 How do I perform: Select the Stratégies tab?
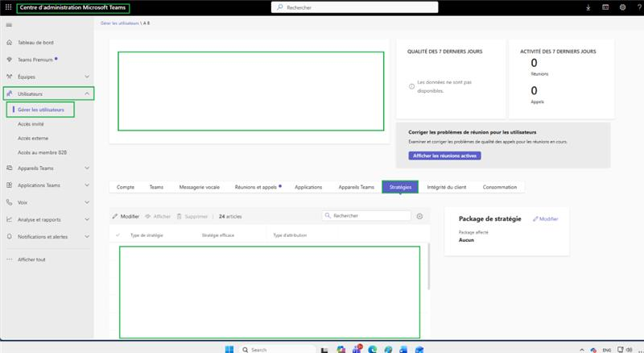point(400,187)
